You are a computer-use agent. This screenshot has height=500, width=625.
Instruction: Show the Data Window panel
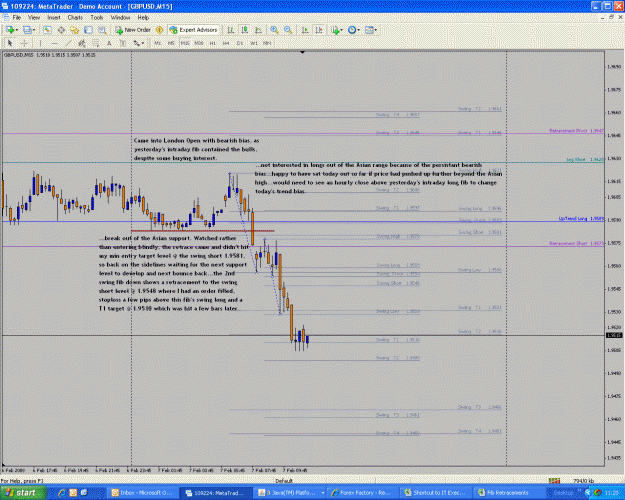click(x=61, y=30)
